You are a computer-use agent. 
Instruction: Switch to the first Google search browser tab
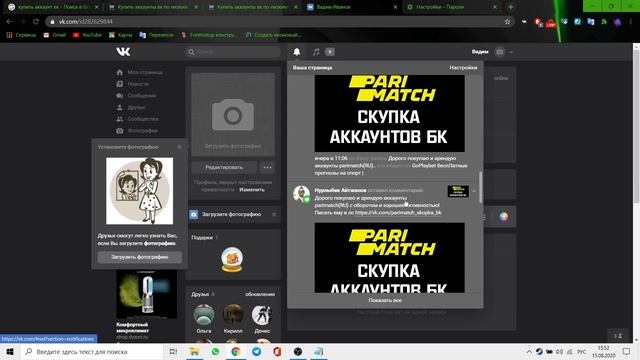click(x=52, y=7)
